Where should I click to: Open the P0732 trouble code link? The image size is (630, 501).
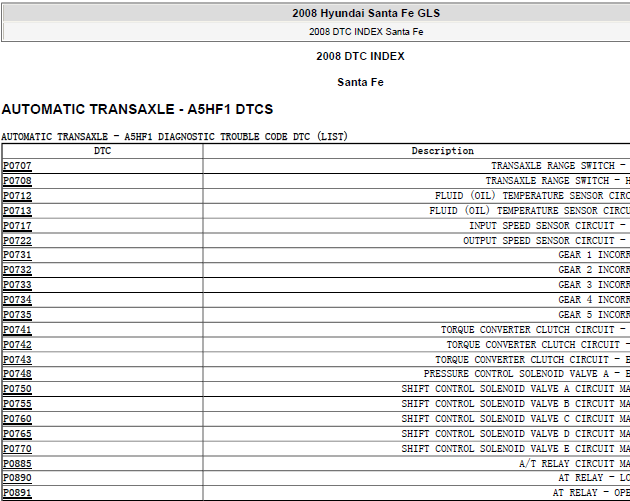[17, 270]
